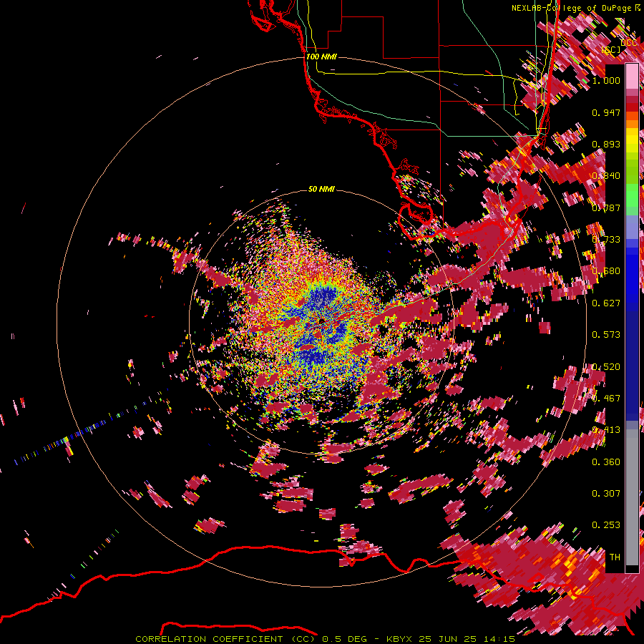644x644 pixels.
Task: Click the radar site marker at the rings' center
Action: point(321,321)
